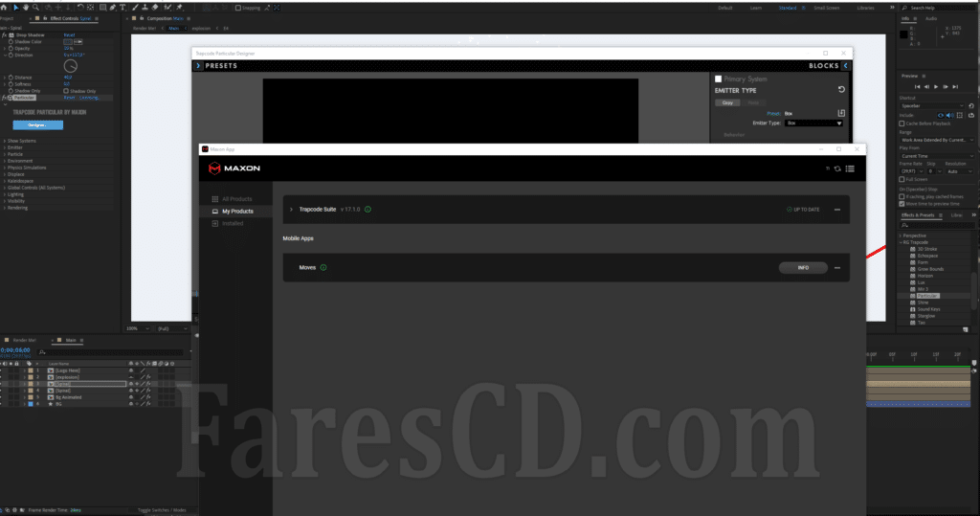Image resolution: width=980 pixels, height=516 pixels.
Task: Expand the Rendering group
Action: point(5,208)
